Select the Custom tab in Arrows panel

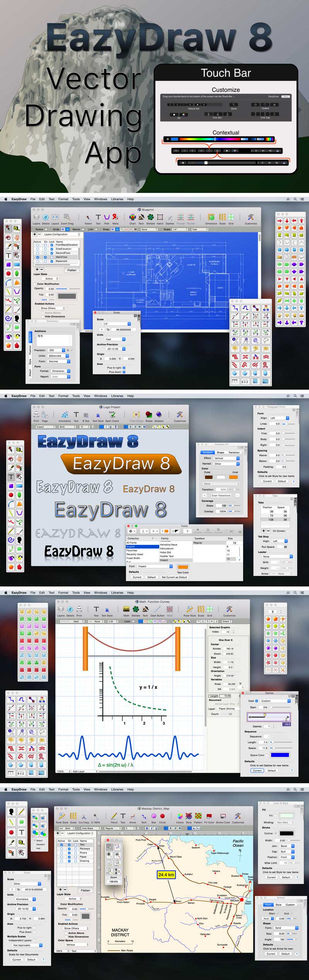click(x=290, y=904)
